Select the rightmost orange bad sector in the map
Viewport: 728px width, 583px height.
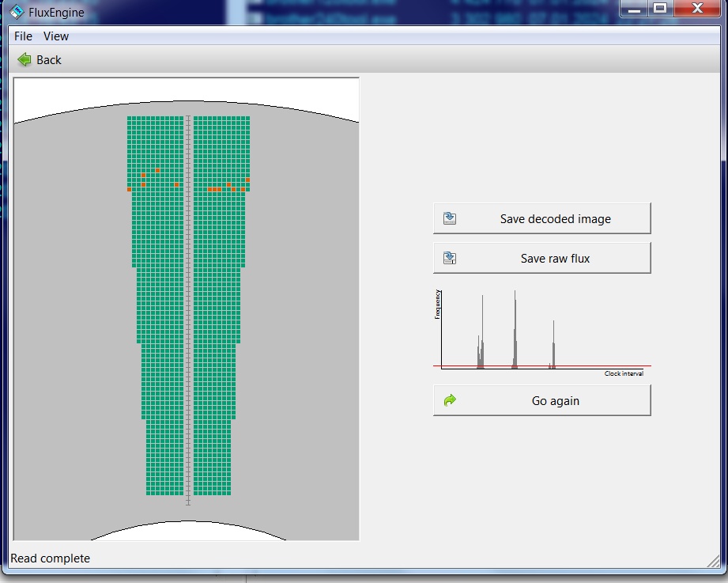[x=247, y=180]
